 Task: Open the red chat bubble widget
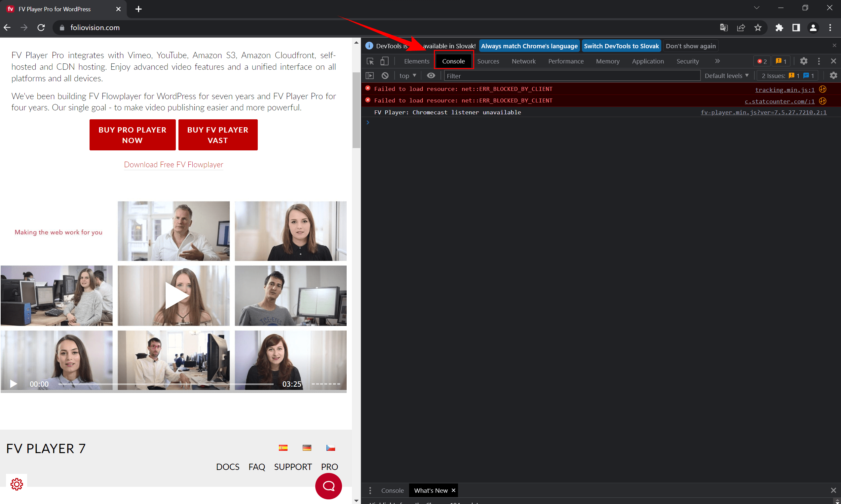click(328, 486)
